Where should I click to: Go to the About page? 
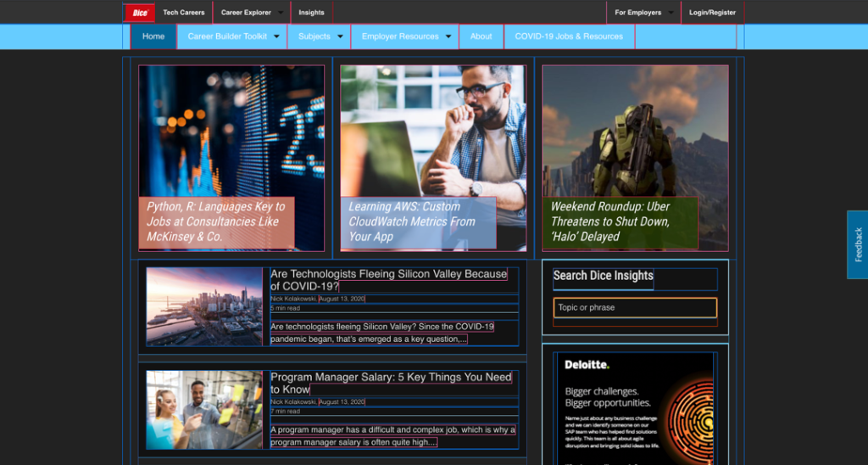click(481, 36)
